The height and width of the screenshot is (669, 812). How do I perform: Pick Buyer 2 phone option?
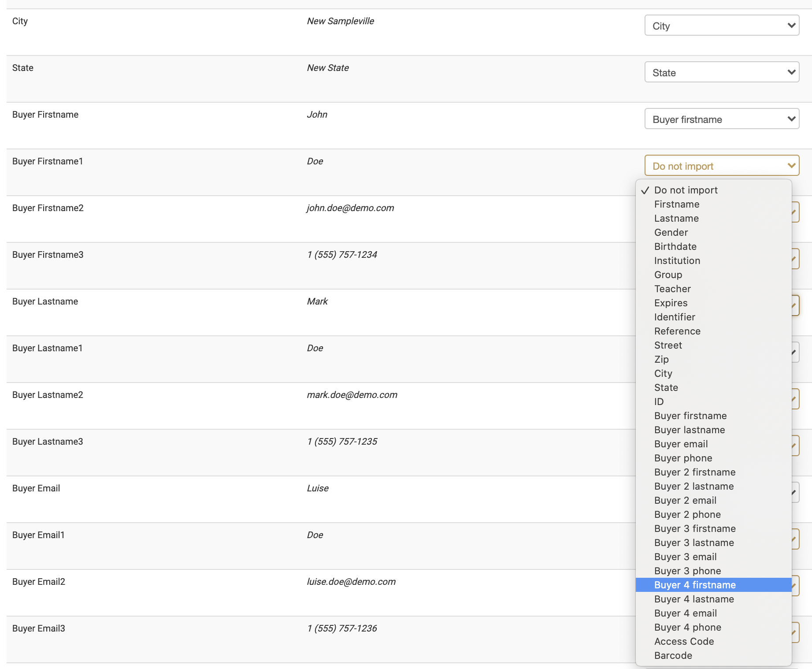714,514
